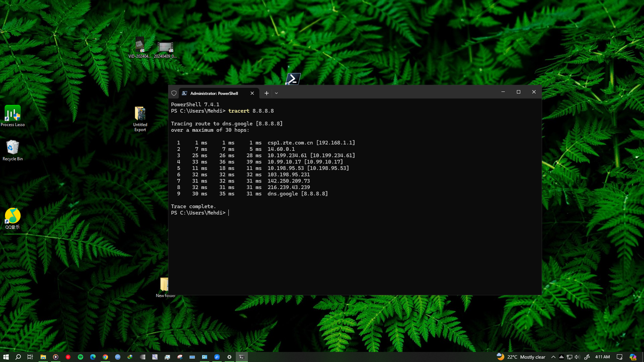Open Microsoft Edge from the taskbar
The height and width of the screenshot is (362, 644).
tap(93, 357)
